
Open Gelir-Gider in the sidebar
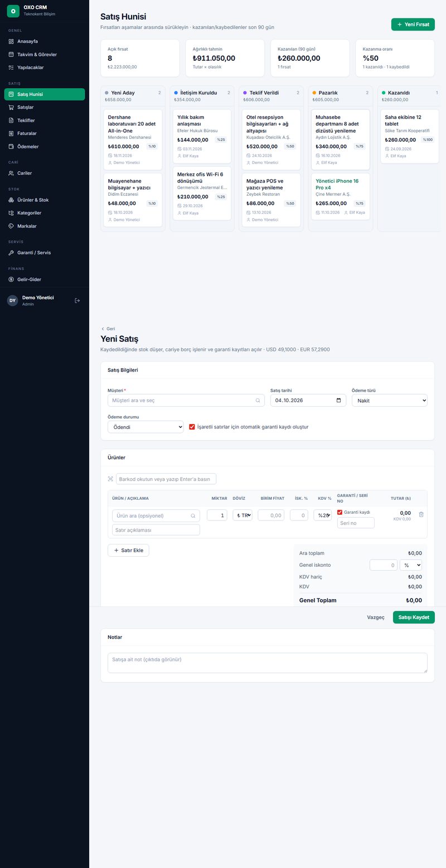tap(45, 279)
